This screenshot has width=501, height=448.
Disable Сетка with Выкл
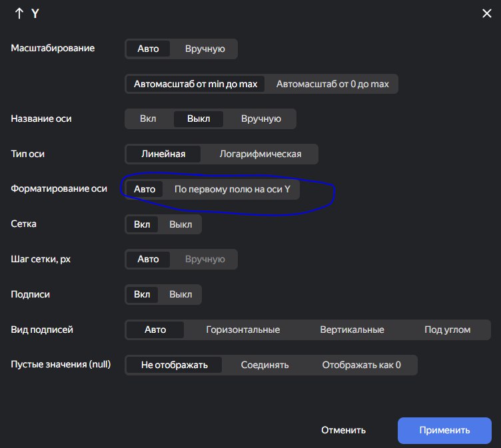[181, 224]
